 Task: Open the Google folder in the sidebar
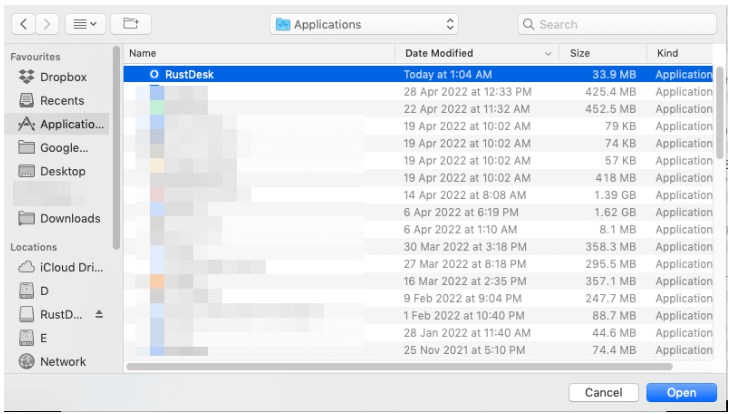[x=57, y=148]
